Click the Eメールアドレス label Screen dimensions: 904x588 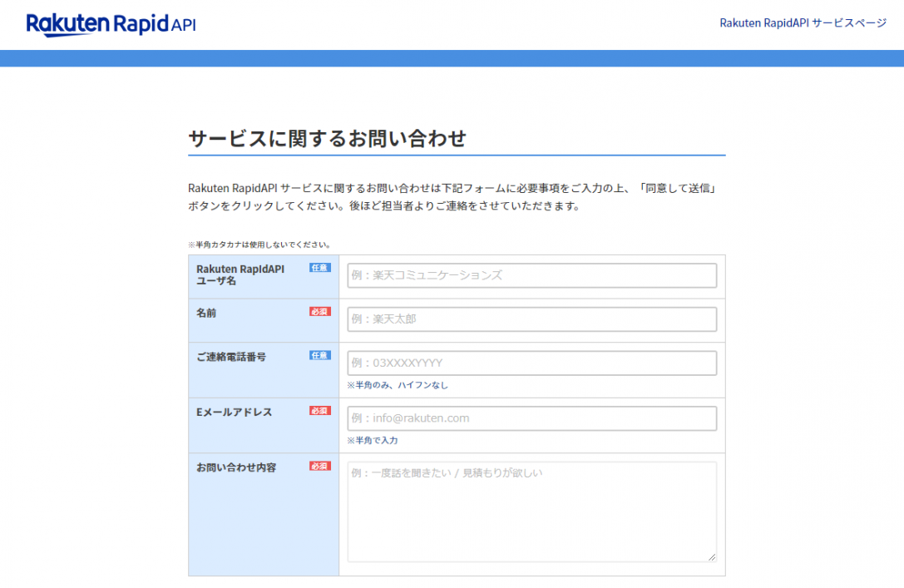pyautogui.click(x=234, y=413)
